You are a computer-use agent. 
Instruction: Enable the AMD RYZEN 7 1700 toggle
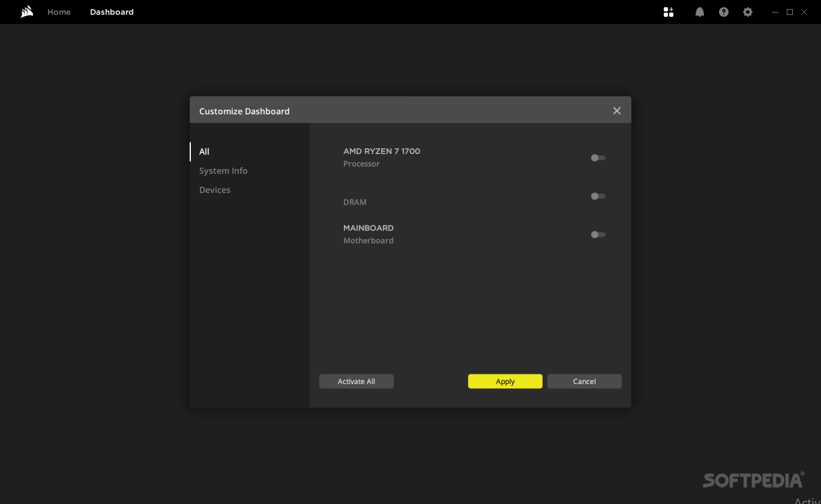pos(598,158)
